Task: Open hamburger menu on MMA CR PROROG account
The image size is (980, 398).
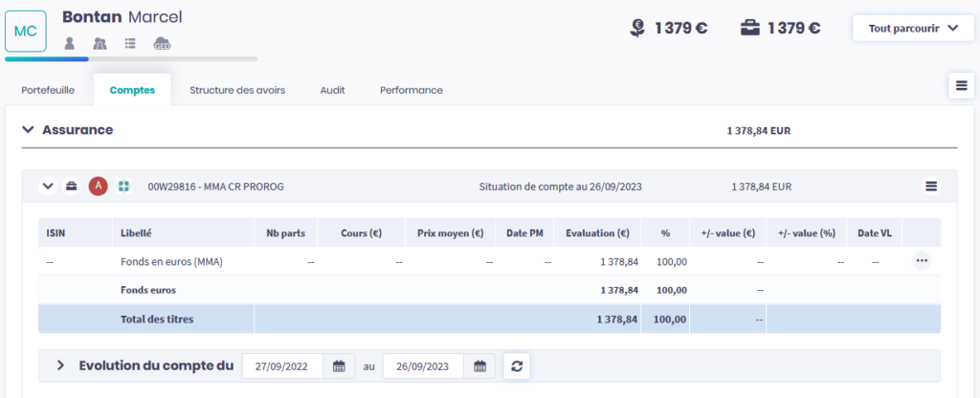Action: click(x=930, y=187)
